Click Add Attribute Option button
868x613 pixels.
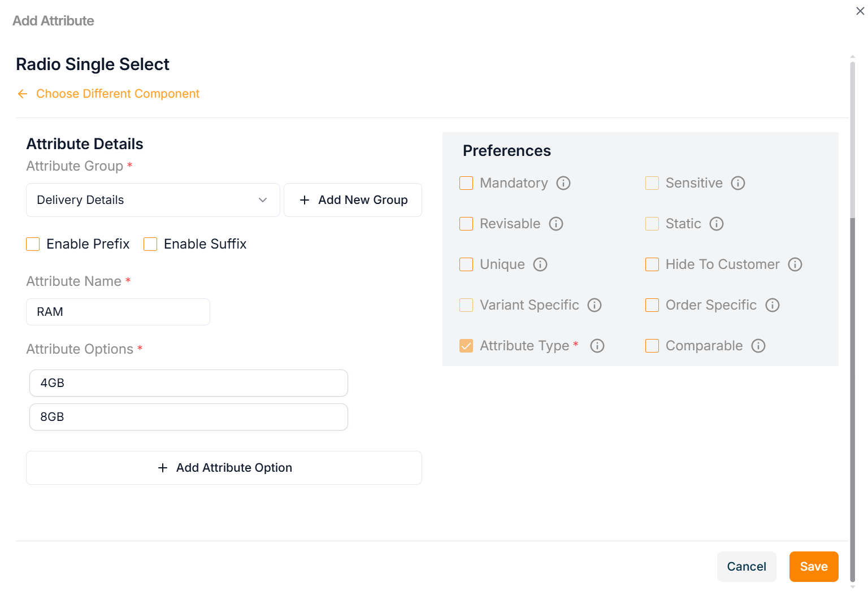tap(224, 468)
